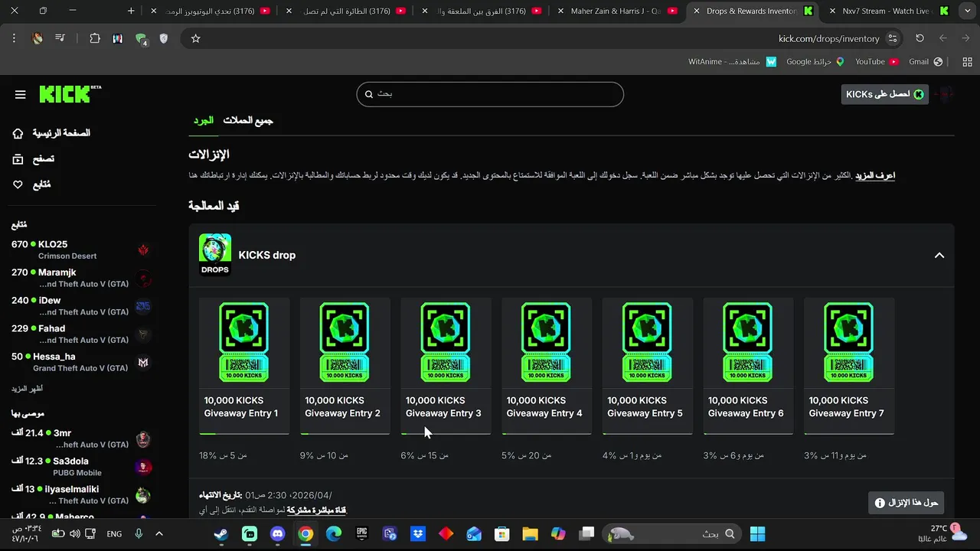Open Epic Games launcher from taskbar
980x551 pixels.
tap(361, 533)
